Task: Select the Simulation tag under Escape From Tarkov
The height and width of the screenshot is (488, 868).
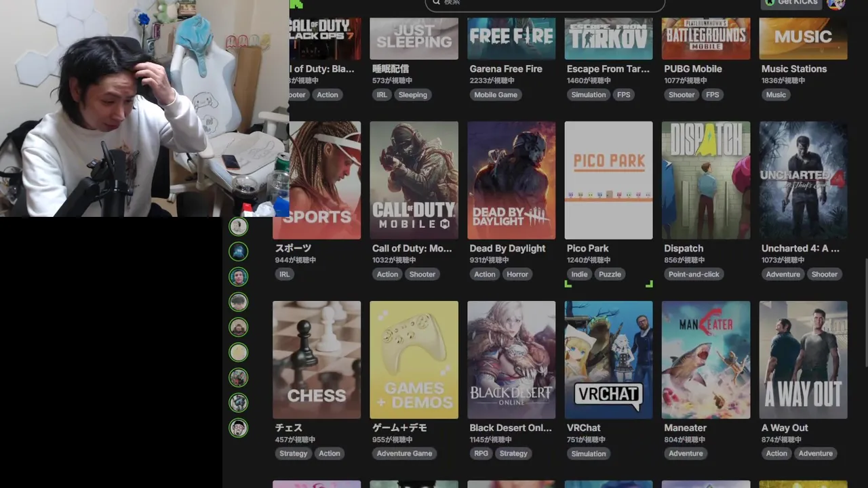Action: tap(588, 95)
